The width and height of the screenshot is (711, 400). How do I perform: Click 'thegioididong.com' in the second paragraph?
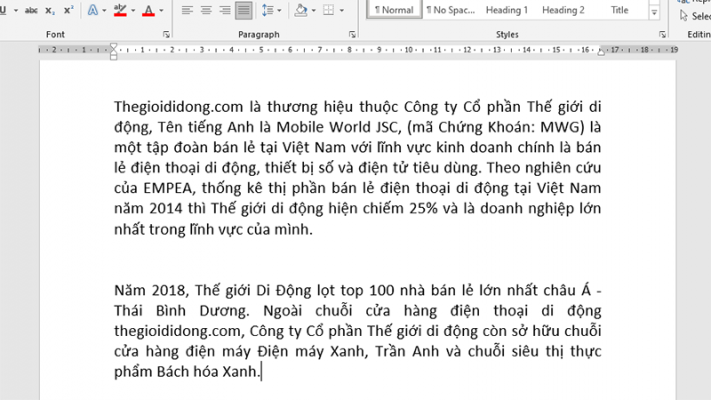coord(179,331)
